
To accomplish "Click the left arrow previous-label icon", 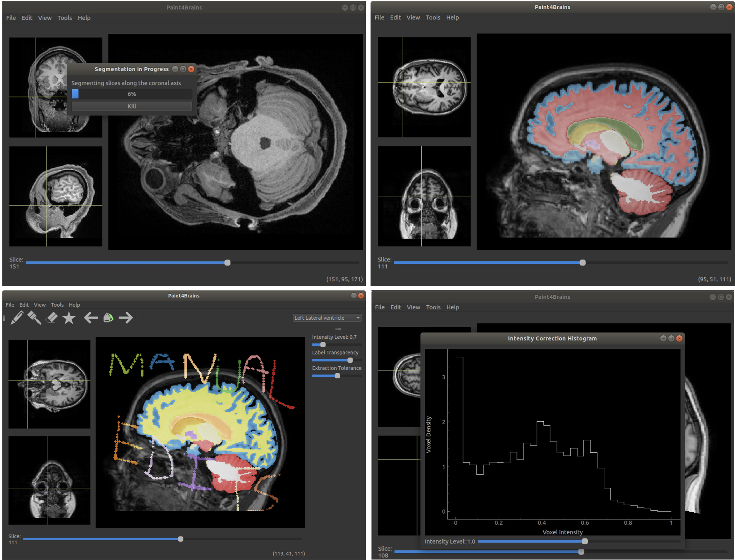I will coord(91,318).
